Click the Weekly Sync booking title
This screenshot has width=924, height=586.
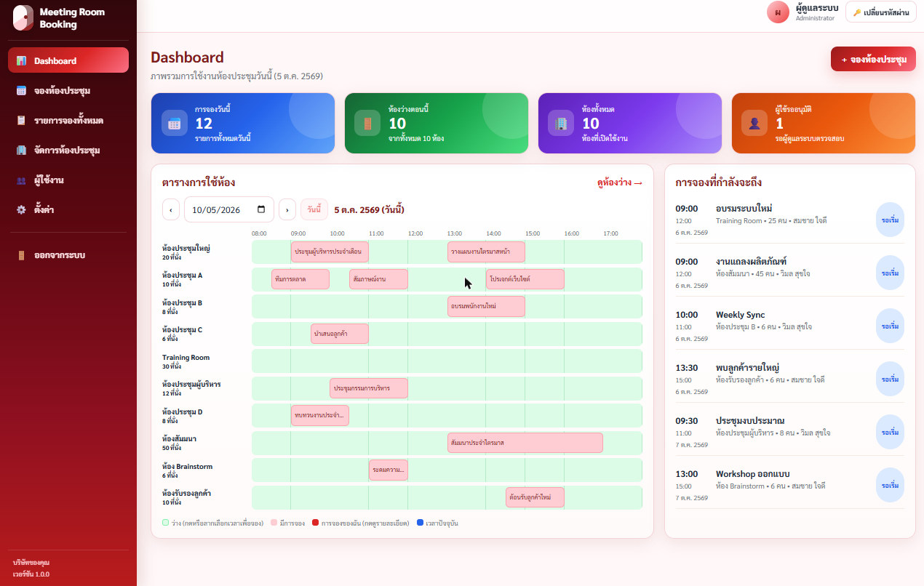click(741, 315)
